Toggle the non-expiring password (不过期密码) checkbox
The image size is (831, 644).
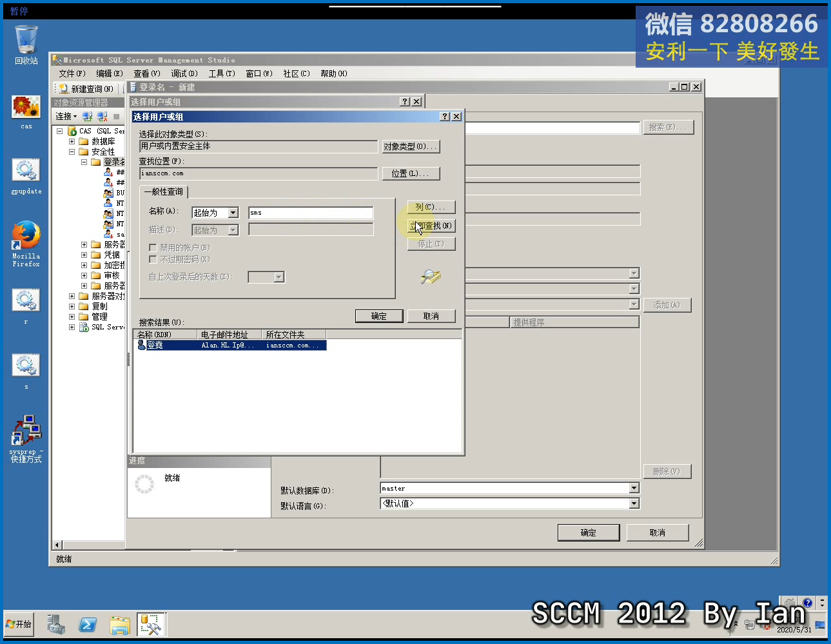coord(153,259)
